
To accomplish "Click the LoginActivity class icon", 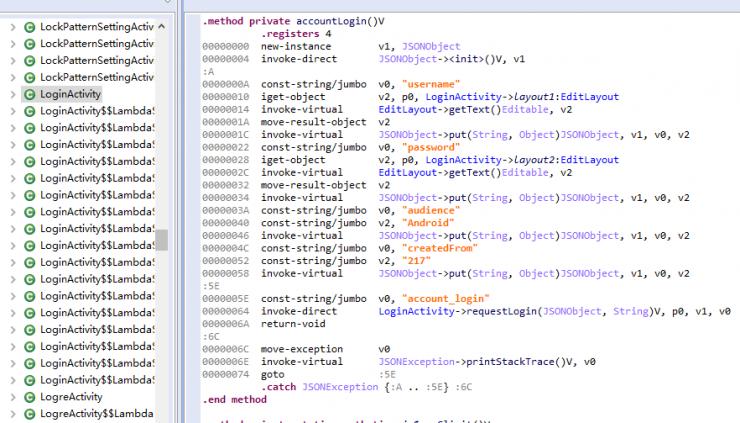I will [x=28, y=94].
